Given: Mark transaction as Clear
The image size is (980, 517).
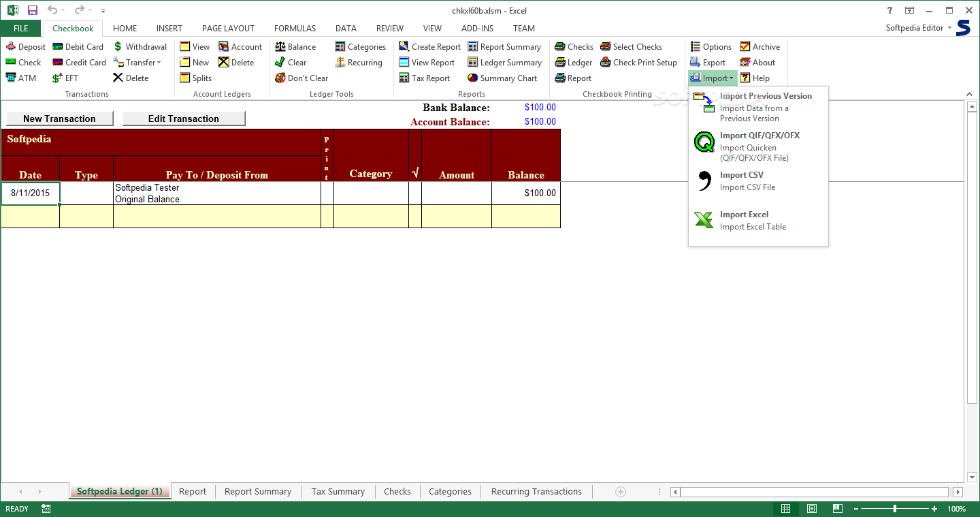Looking at the screenshot, I should click(x=291, y=63).
